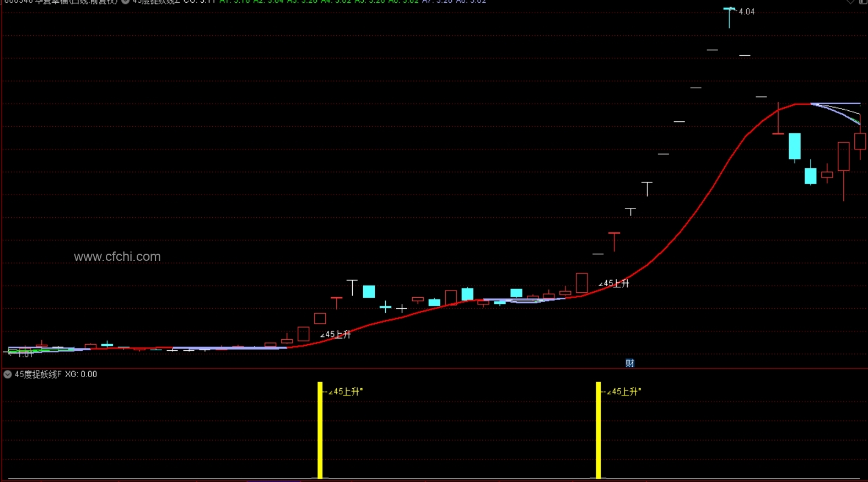Click the 4.04 highest price label

pos(747,12)
